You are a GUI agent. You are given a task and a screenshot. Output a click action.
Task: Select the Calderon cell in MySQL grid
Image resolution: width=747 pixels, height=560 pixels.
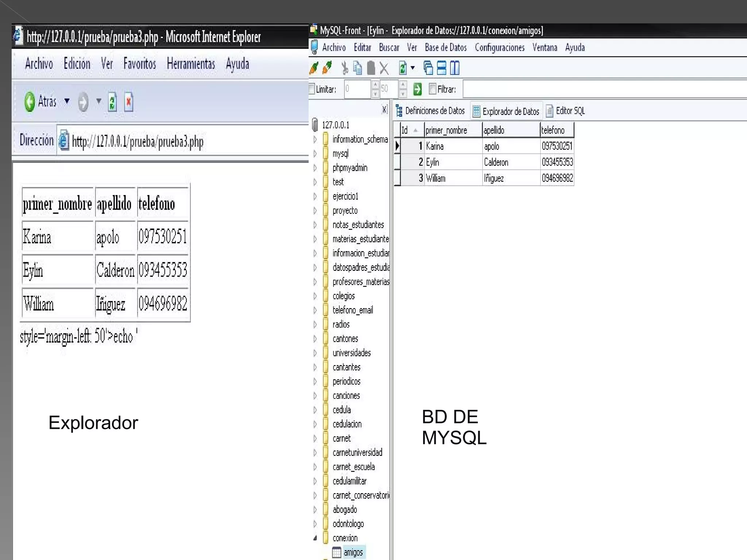(511, 162)
